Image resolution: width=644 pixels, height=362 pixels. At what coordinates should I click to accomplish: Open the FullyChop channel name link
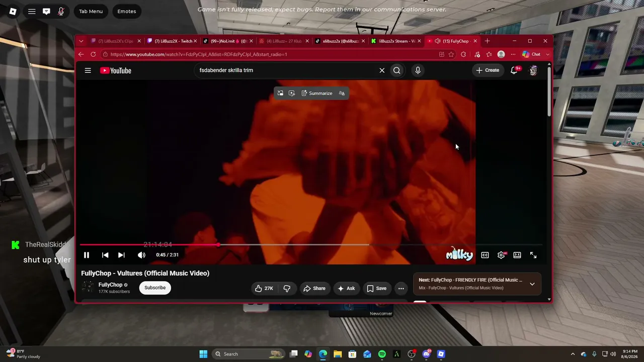[x=110, y=285]
